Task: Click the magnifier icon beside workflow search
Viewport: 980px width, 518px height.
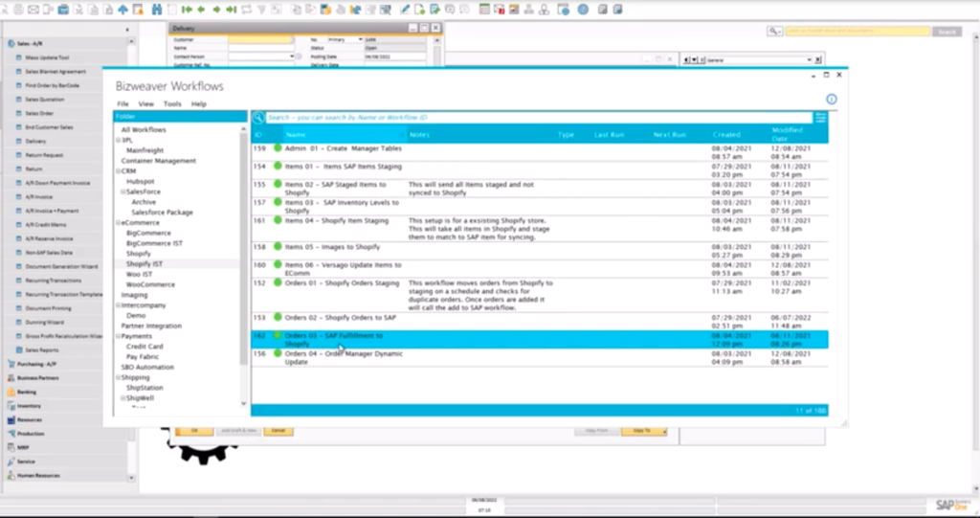Action: point(258,118)
